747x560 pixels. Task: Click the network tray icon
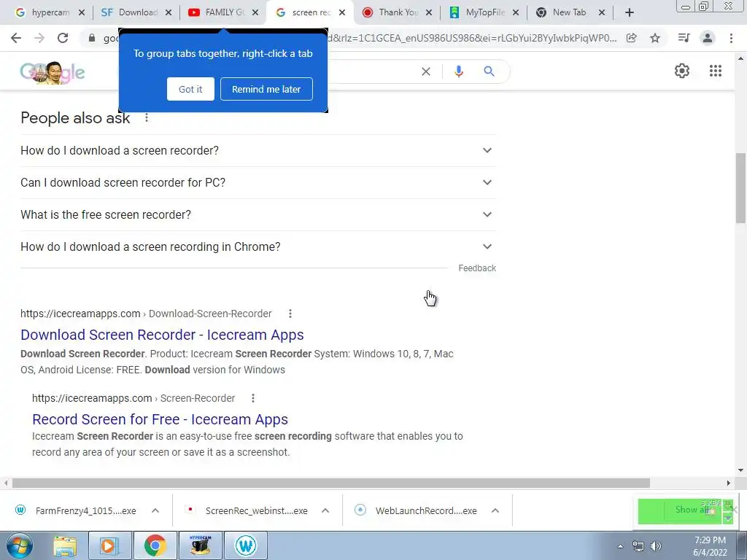point(638,546)
